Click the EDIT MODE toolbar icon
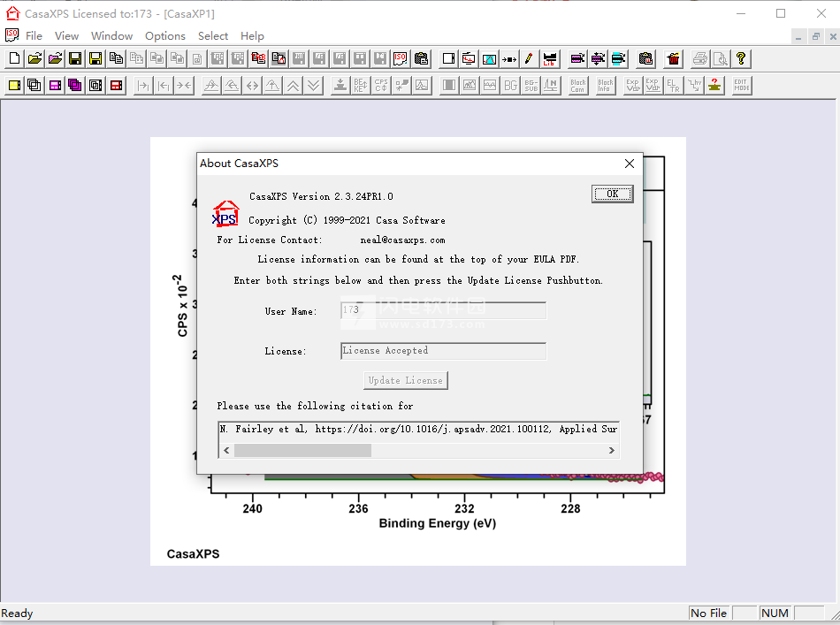840x625 pixels. [742, 85]
